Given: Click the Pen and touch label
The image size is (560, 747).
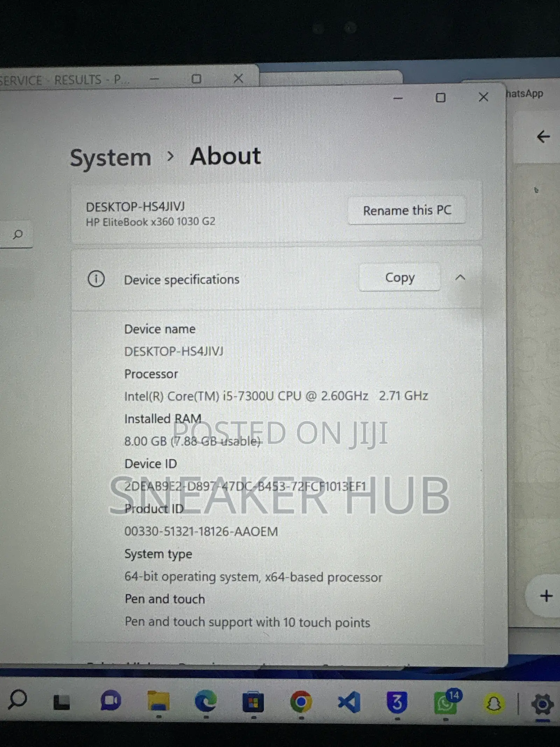Looking at the screenshot, I should point(164,599).
